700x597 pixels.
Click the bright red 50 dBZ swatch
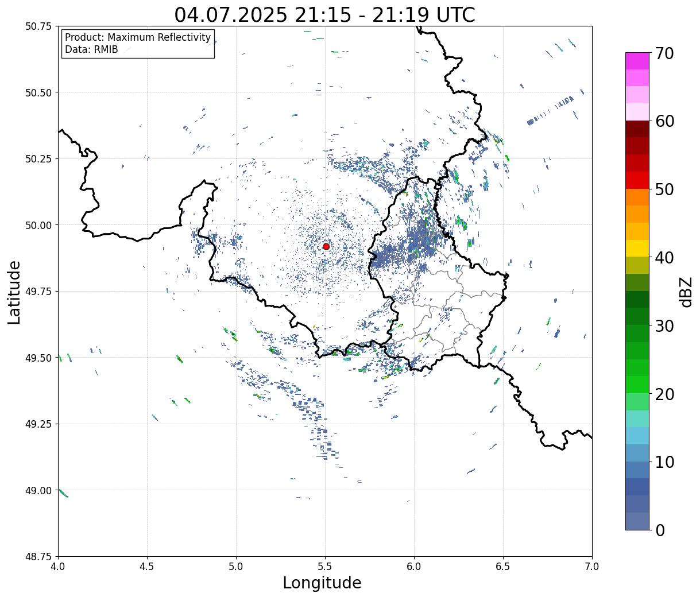637,180
